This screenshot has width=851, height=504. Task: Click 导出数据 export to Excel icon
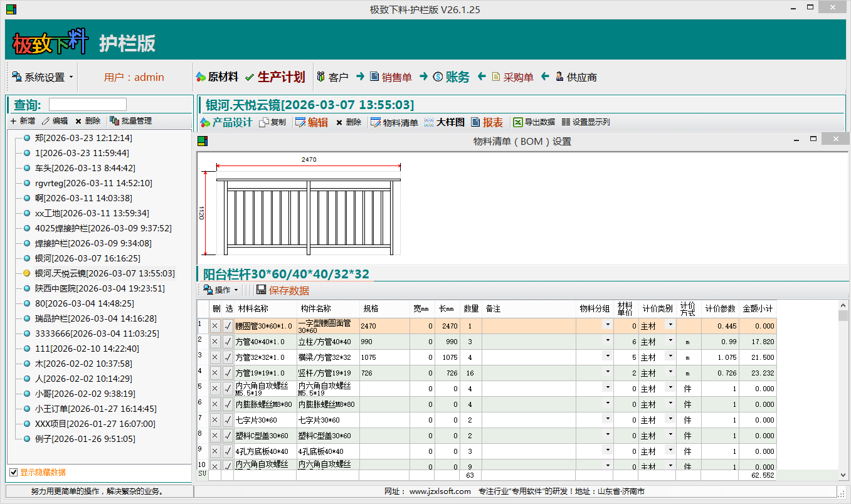tap(534, 122)
